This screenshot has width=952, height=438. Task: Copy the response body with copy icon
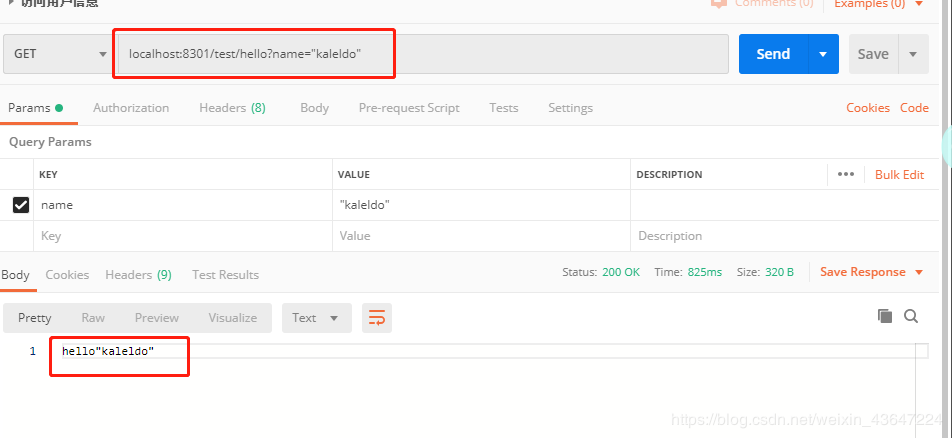click(885, 316)
